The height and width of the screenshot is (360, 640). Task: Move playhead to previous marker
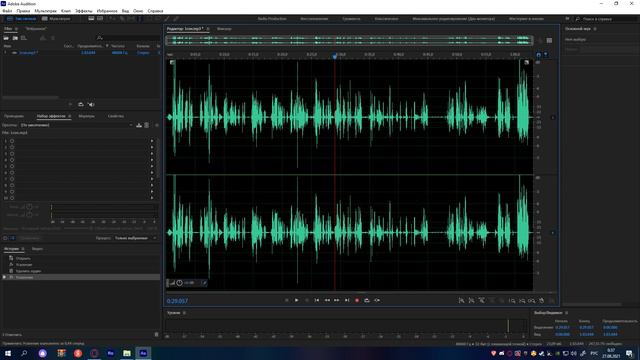pyautogui.click(x=317, y=300)
